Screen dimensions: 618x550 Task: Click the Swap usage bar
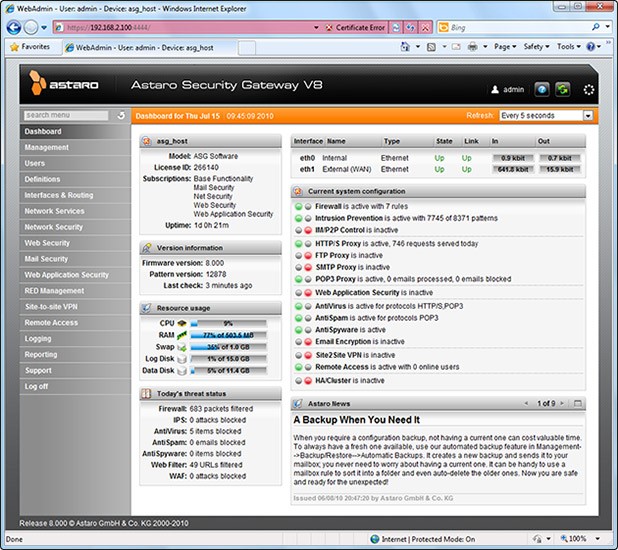(228, 347)
